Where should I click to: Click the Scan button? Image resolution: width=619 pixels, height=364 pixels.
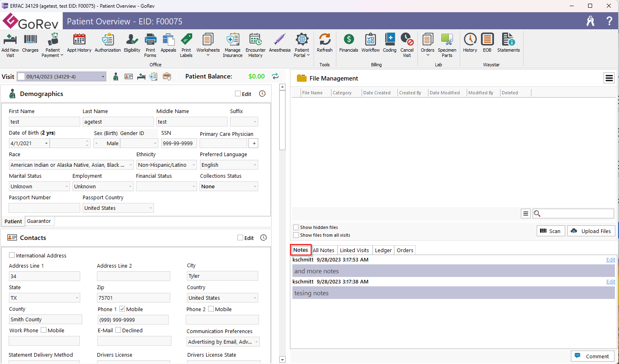(x=551, y=231)
